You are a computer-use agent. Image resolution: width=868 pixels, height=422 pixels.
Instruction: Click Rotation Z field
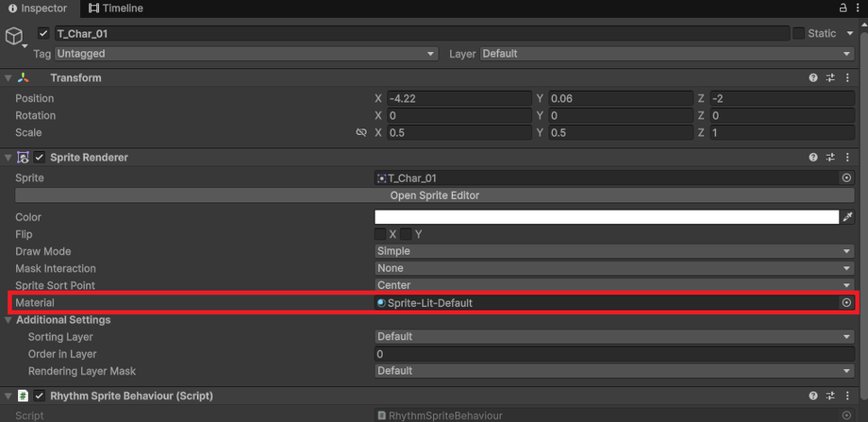coord(782,116)
